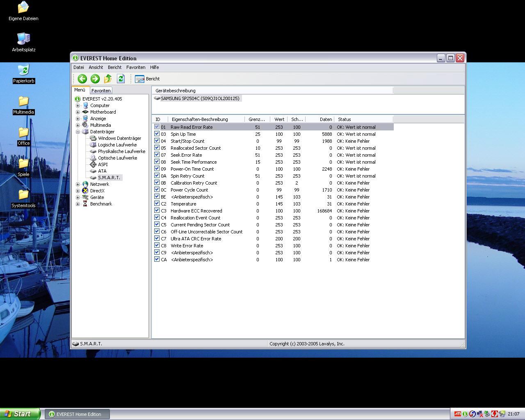The width and height of the screenshot is (525, 420).
Task: Click the up-level folder toolbar icon
Action: pos(108,79)
